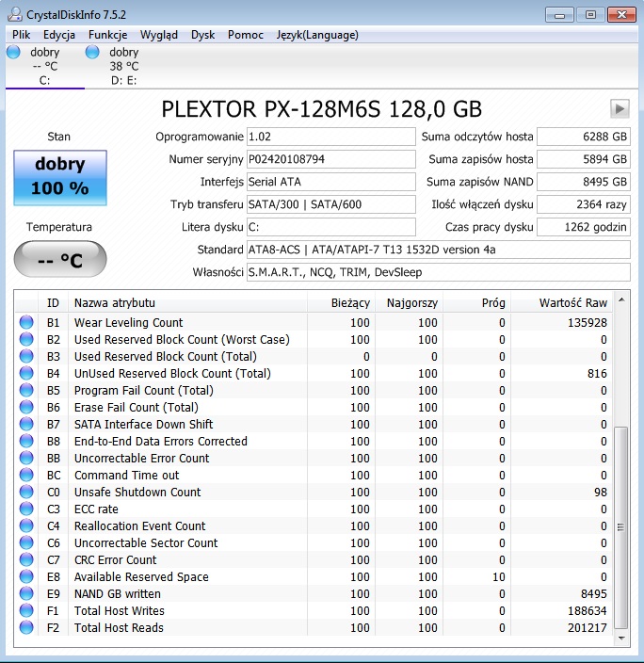This screenshot has width=644, height=663.
Task: Click the UnUsed Reserved Block Count status orb
Action: tap(26, 373)
